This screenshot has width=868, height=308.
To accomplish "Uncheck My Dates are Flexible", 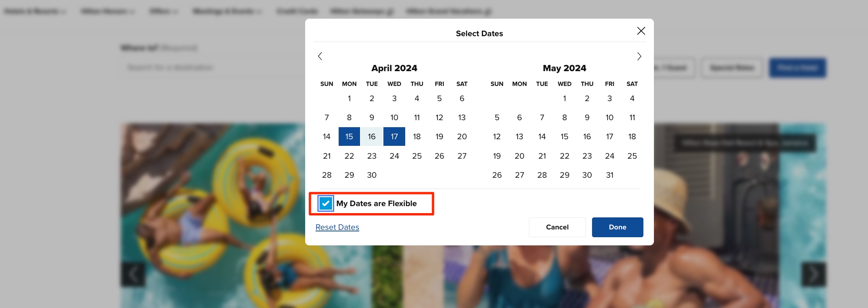I will 326,203.
